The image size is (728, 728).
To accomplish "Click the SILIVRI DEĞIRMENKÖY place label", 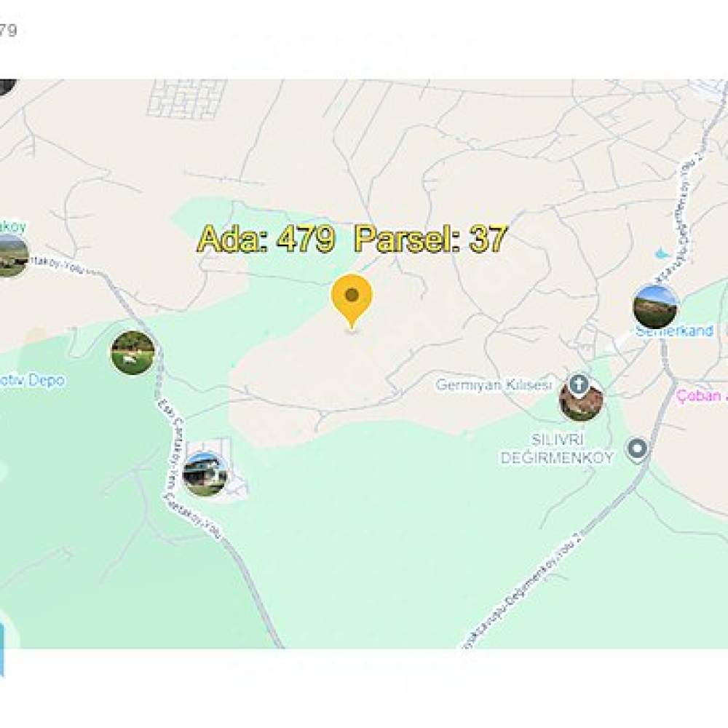I will pyautogui.click(x=557, y=448).
